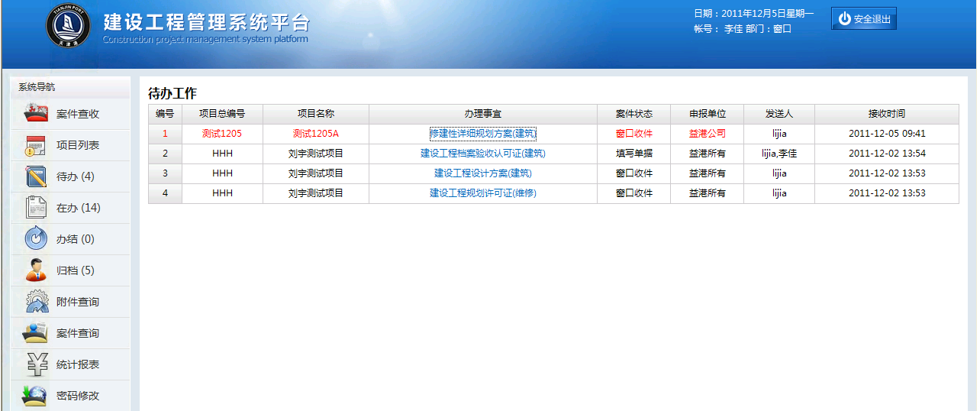
Task: Click the 附件查询 gear icon
Action: point(36,302)
